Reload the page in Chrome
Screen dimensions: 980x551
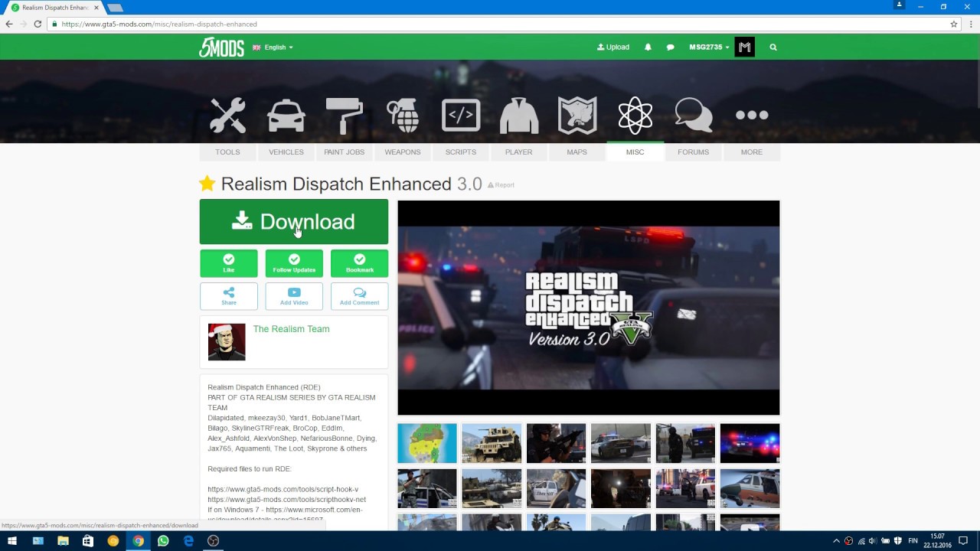pos(38,24)
